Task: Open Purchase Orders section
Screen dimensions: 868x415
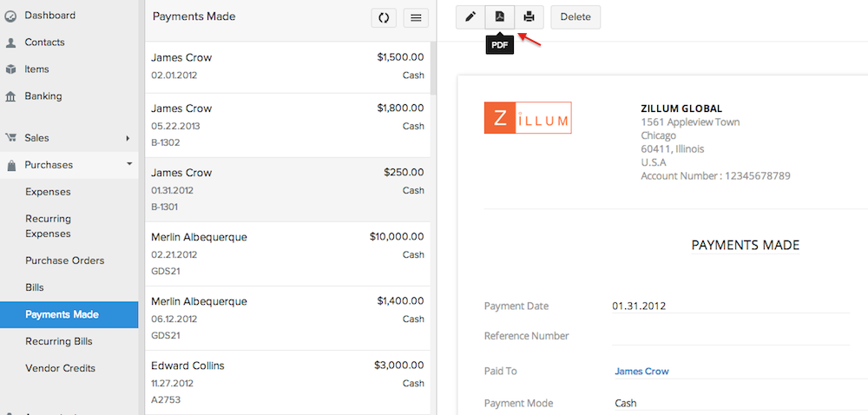Action: pyautogui.click(x=65, y=260)
